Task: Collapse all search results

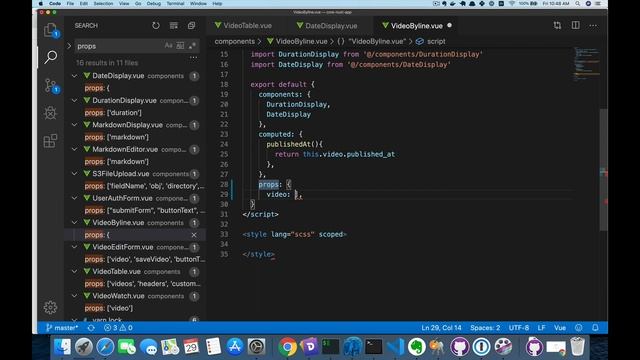Action: point(191,26)
